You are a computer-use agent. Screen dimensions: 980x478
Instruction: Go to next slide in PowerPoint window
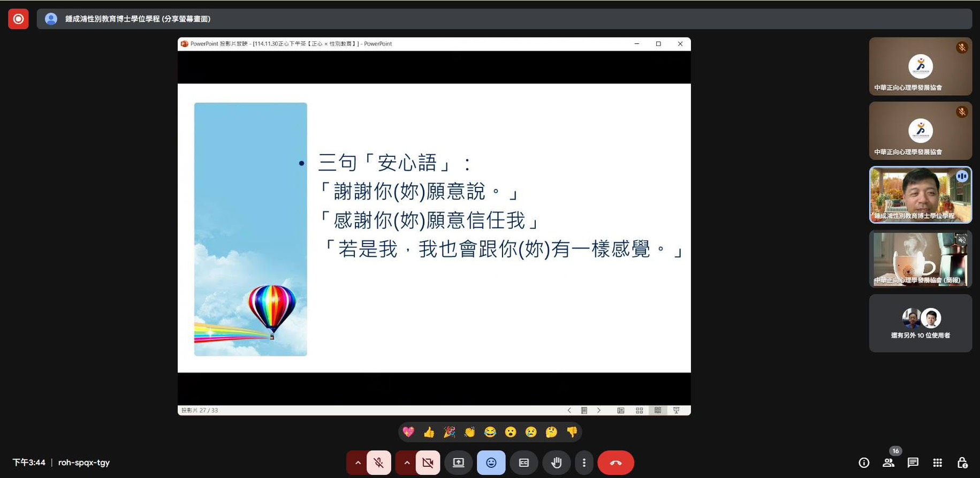point(599,411)
